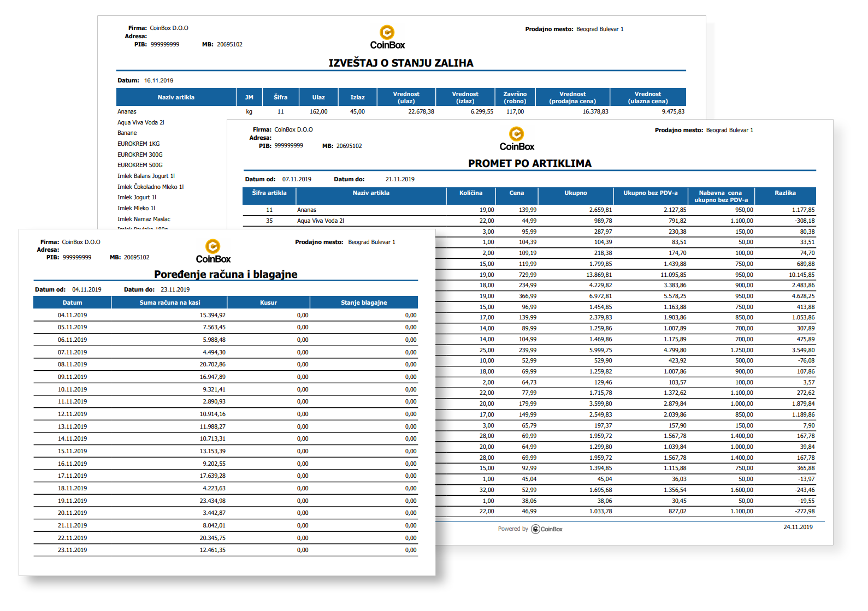
Task: Click Naziv artikla header in the stock report
Action: click(176, 97)
